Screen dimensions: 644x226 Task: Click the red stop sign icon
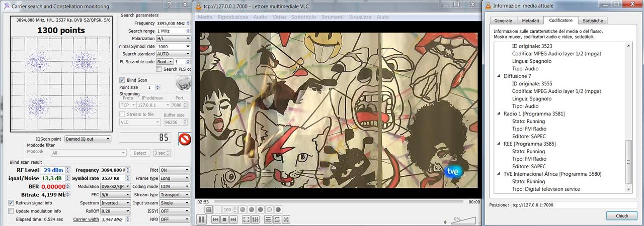(x=185, y=139)
